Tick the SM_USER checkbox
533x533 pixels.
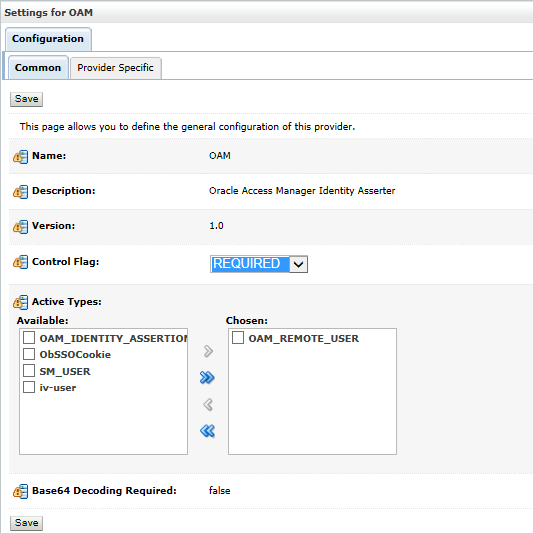[x=29, y=371]
